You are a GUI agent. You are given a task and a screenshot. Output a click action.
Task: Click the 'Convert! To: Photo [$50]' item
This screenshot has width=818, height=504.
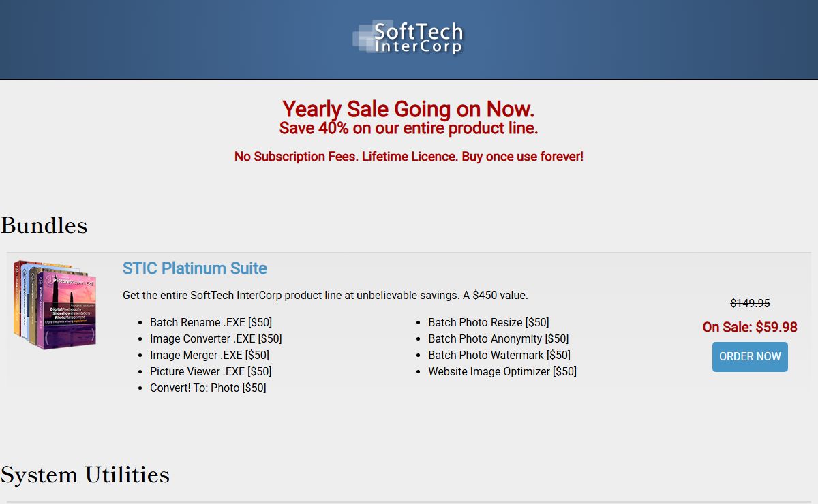[208, 388]
